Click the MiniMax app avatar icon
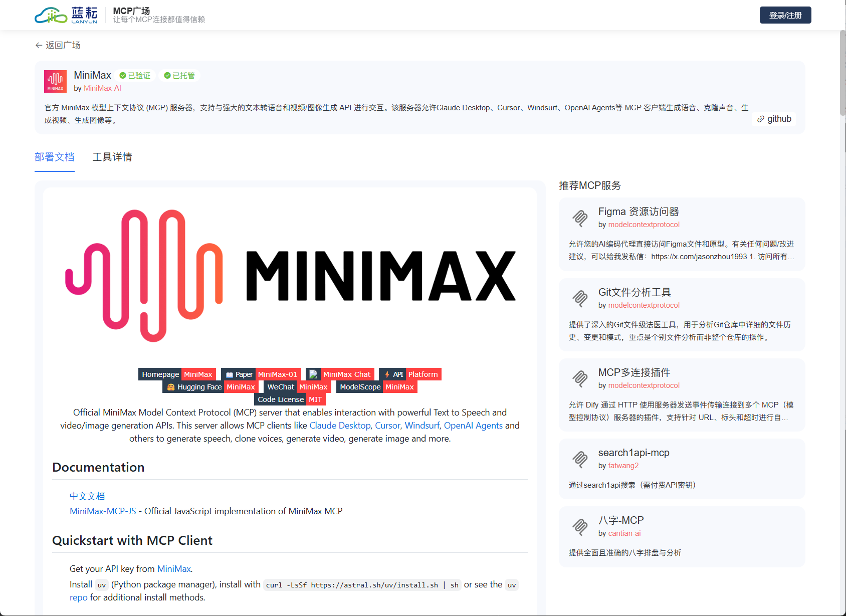Image resolution: width=846 pixels, height=616 pixels. (x=55, y=81)
